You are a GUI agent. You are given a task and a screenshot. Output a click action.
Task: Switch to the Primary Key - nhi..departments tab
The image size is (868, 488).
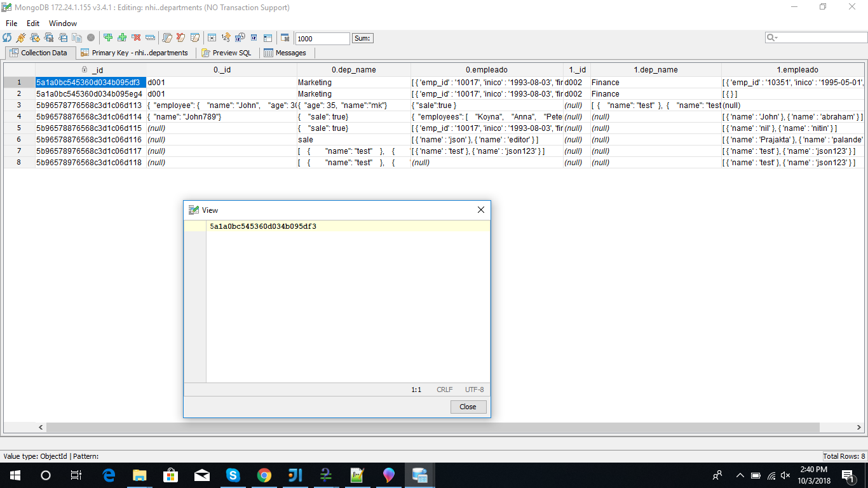pos(135,53)
